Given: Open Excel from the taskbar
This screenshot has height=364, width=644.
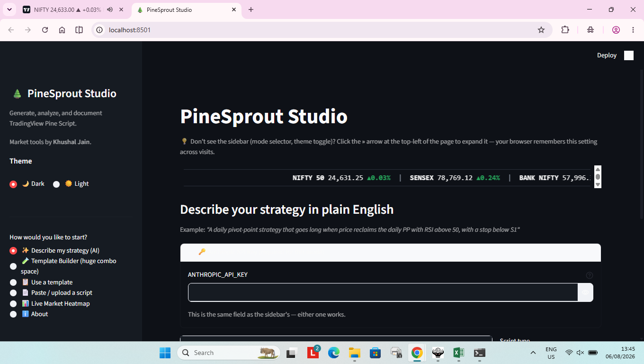Looking at the screenshot, I should point(458,353).
